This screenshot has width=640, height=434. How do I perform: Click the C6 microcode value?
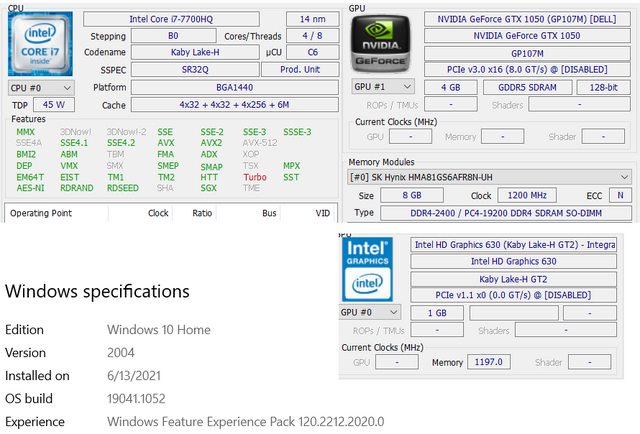[313, 52]
